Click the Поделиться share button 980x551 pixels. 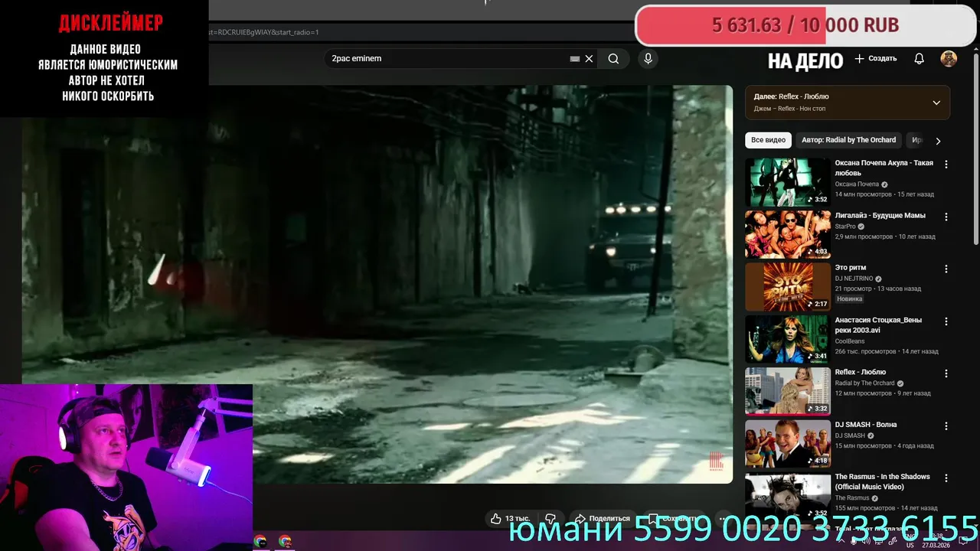click(603, 519)
